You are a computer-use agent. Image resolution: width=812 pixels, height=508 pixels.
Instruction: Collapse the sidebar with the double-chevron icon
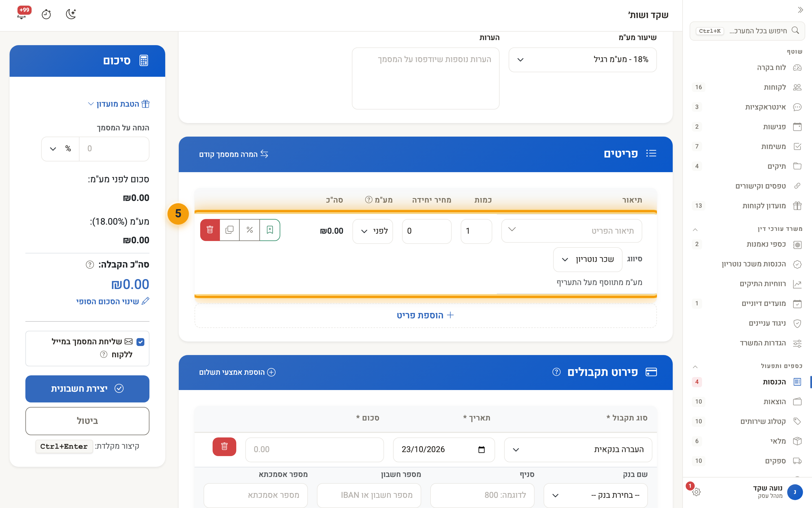[x=800, y=10]
